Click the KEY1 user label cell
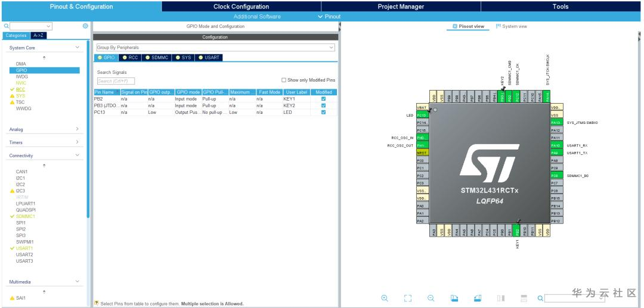 (296, 99)
